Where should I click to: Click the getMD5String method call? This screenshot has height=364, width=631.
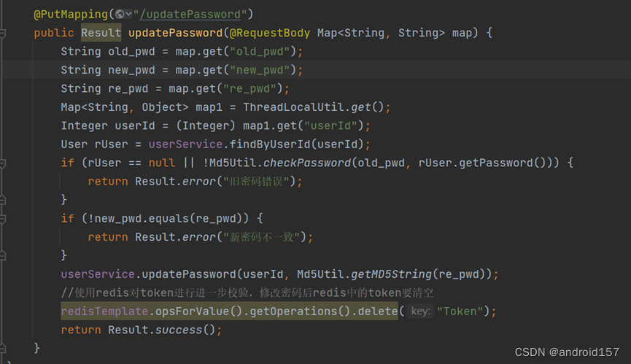coord(391,274)
